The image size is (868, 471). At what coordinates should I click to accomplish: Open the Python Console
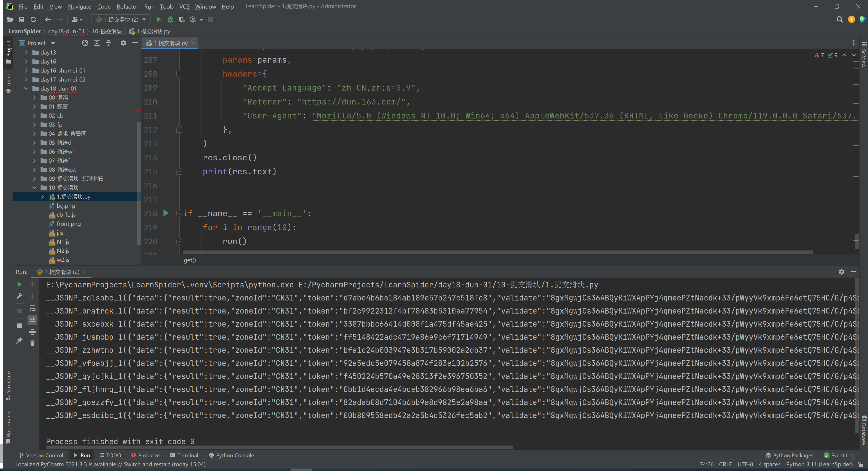coord(231,455)
